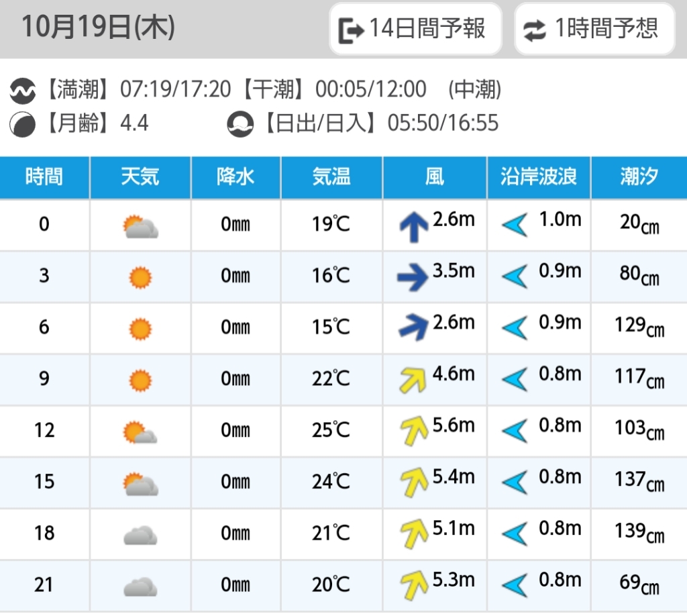
Task: Click the cloudy weather icon at hour 18
Action: pyautogui.click(x=140, y=535)
